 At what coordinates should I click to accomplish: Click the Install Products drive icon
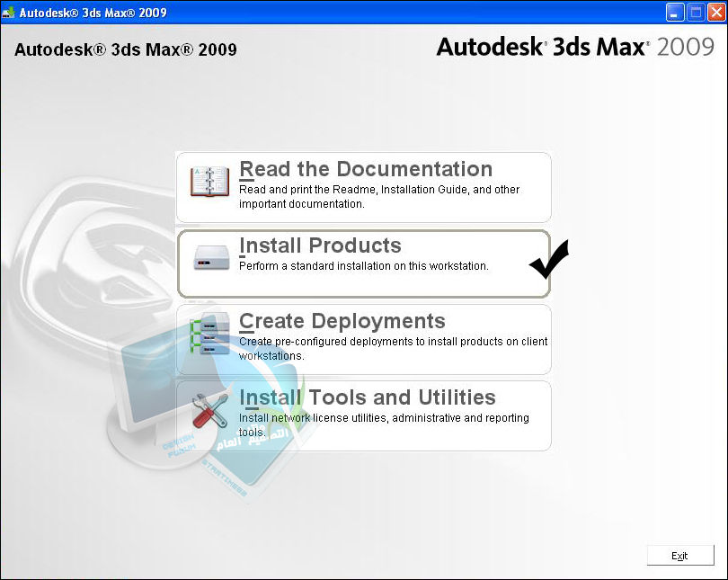pyautogui.click(x=212, y=258)
